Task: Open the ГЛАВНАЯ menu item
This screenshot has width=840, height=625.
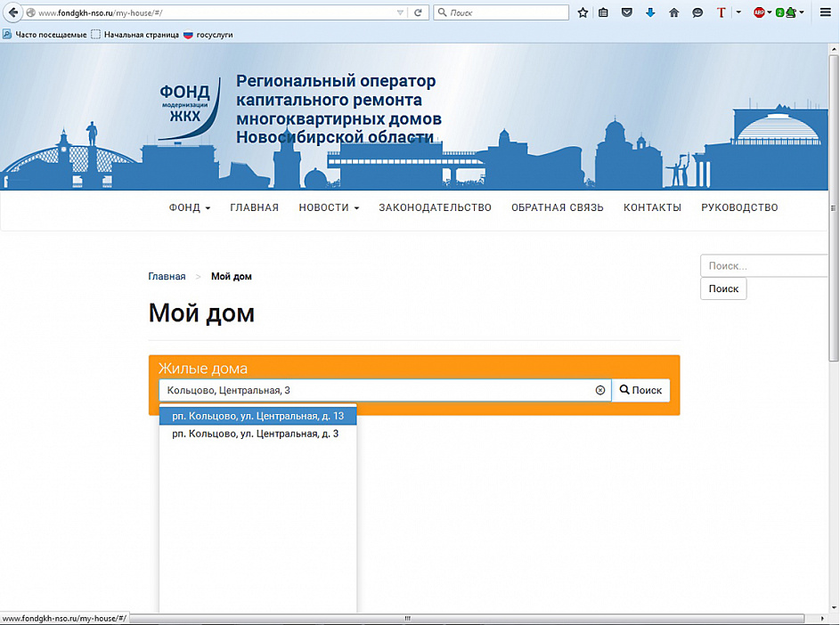Action: [255, 207]
